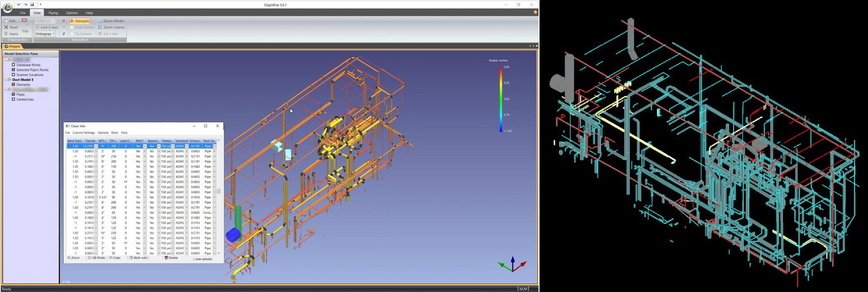Click the Chain Info vertical scrollbar thumb
The image size is (868, 292).
(219, 191)
